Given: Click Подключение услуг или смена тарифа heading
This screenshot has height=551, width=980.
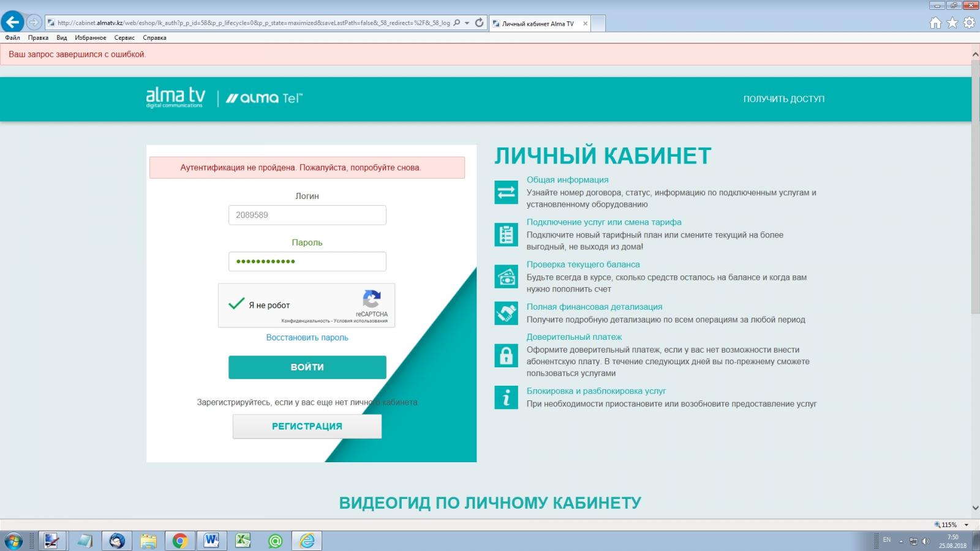Looking at the screenshot, I should [604, 222].
